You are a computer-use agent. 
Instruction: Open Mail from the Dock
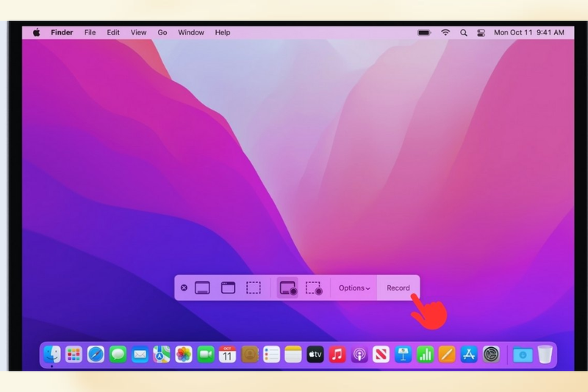pyautogui.click(x=140, y=354)
